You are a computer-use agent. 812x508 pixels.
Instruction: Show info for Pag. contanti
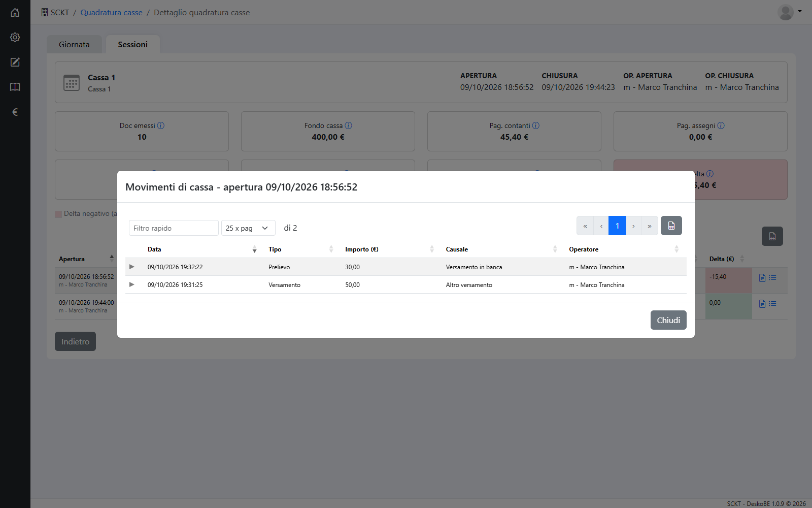point(535,125)
